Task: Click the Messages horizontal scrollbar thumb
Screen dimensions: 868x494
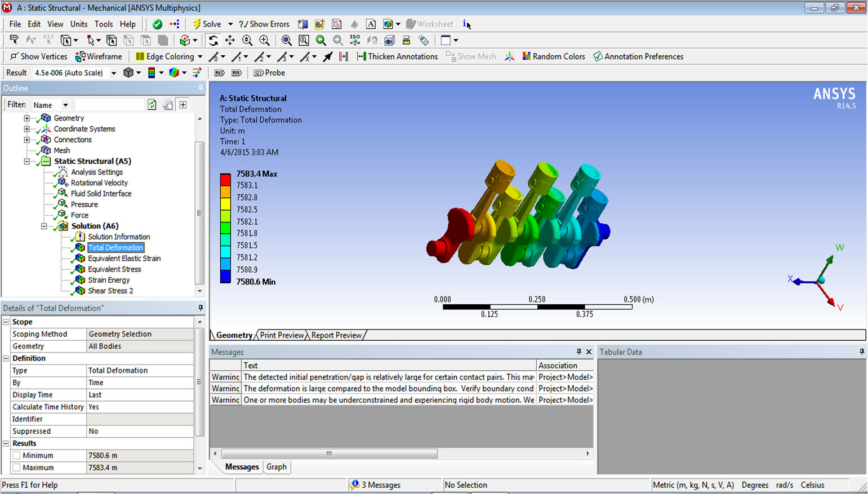Action: (330, 453)
